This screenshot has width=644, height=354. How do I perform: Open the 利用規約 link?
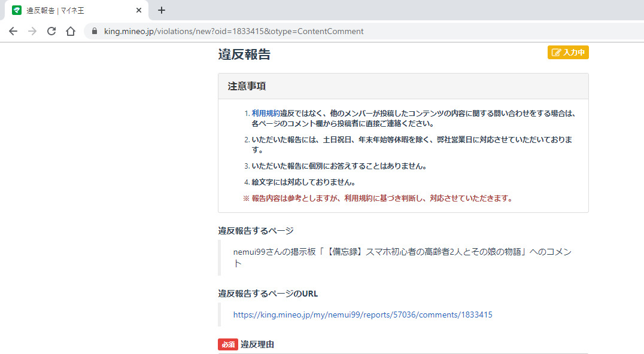pyautogui.click(x=265, y=112)
